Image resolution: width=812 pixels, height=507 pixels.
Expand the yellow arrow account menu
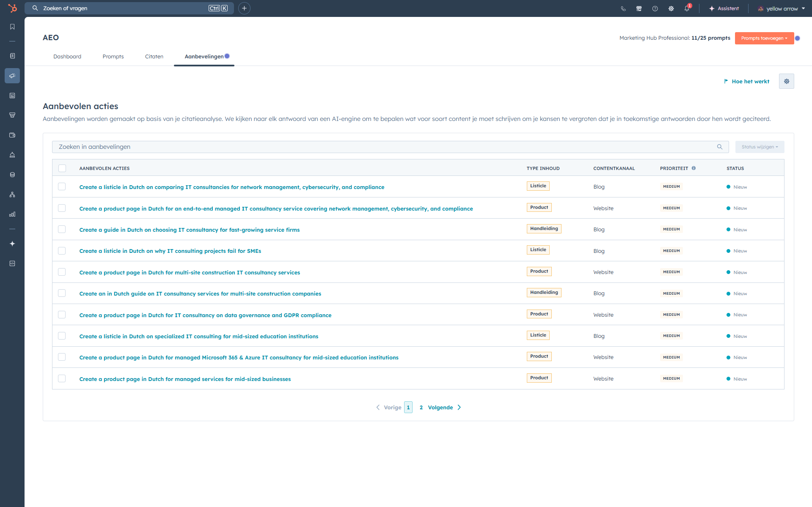[x=781, y=8]
